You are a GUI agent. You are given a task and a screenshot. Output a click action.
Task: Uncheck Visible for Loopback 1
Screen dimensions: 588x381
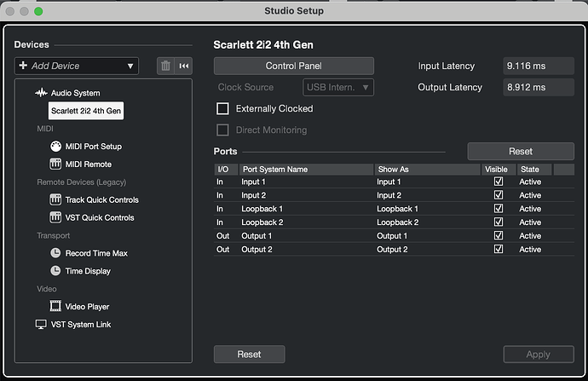(499, 209)
